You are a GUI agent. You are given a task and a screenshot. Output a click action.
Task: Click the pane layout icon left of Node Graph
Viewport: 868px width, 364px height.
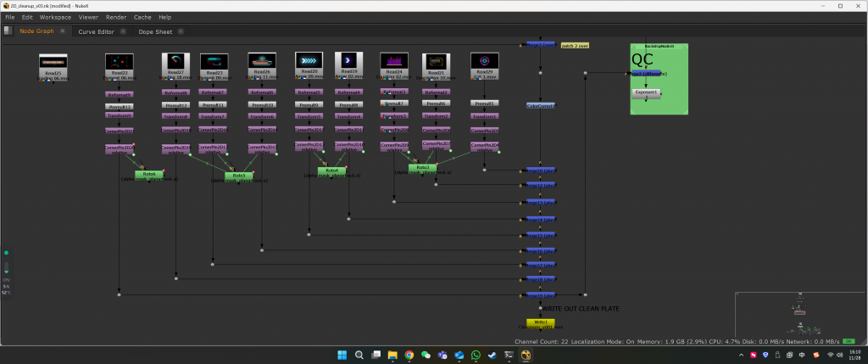[x=8, y=32]
